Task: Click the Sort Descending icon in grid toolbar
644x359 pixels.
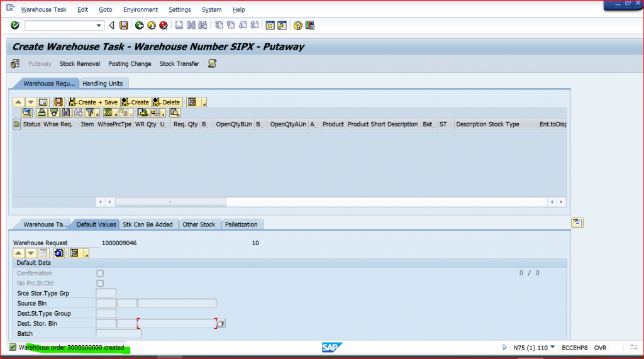Action: [x=53, y=113]
